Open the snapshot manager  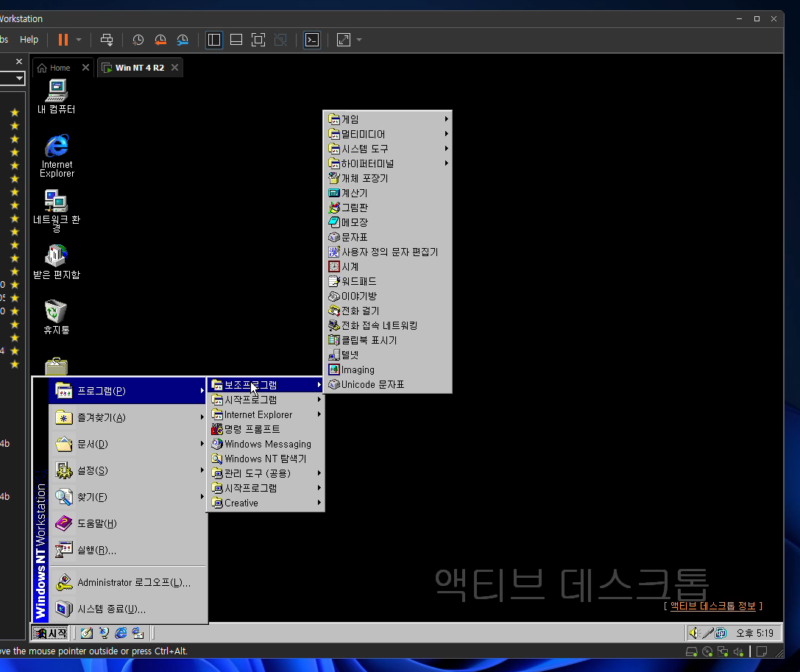pos(183,40)
